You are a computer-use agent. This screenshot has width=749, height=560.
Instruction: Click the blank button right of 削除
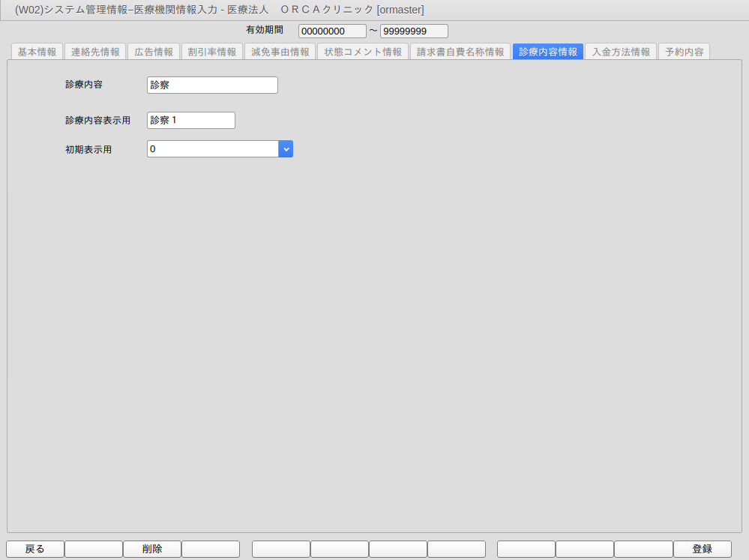(211, 549)
